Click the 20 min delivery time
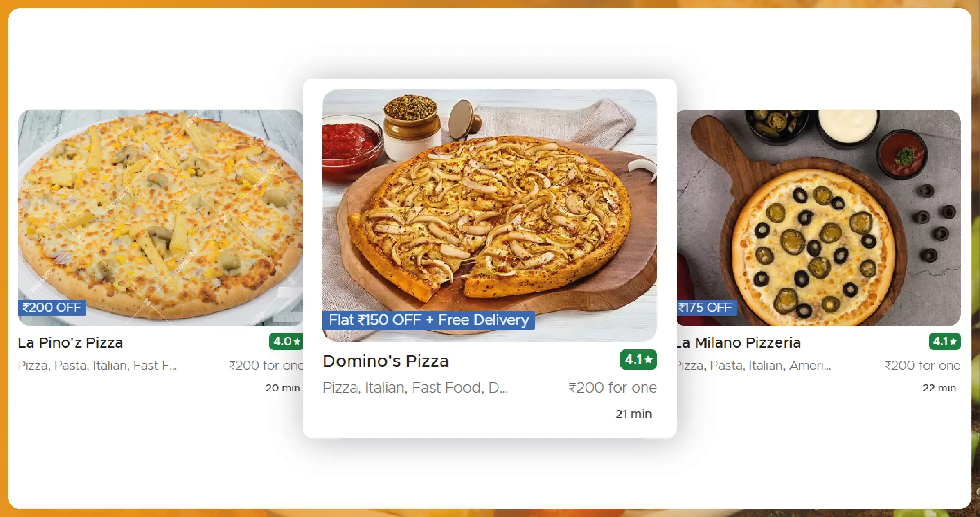The width and height of the screenshot is (980, 517). tap(283, 388)
